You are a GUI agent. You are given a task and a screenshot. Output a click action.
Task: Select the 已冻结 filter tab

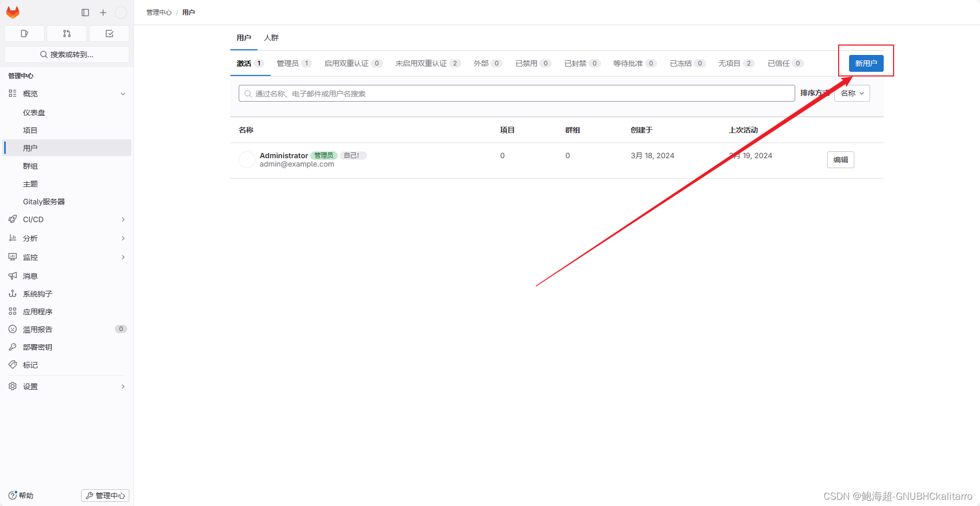pos(687,63)
